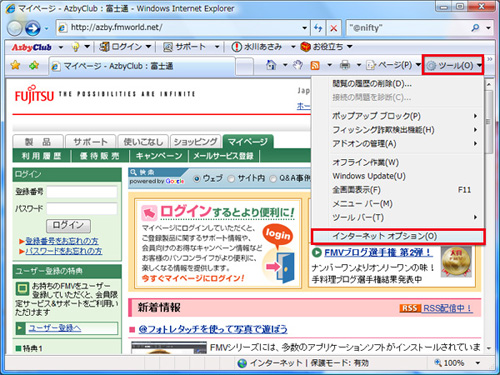
Task: Choose 全画面表示(F) menu item
Action: pos(397,190)
